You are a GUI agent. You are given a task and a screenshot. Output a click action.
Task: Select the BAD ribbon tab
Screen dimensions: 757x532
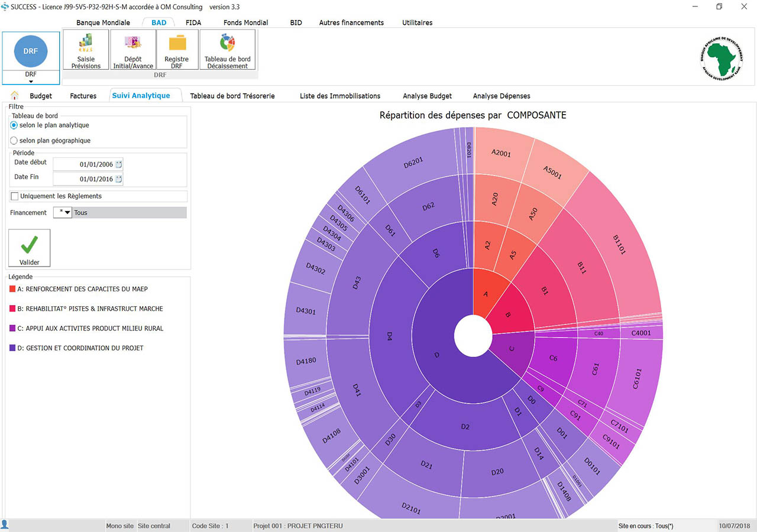coord(158,22)
